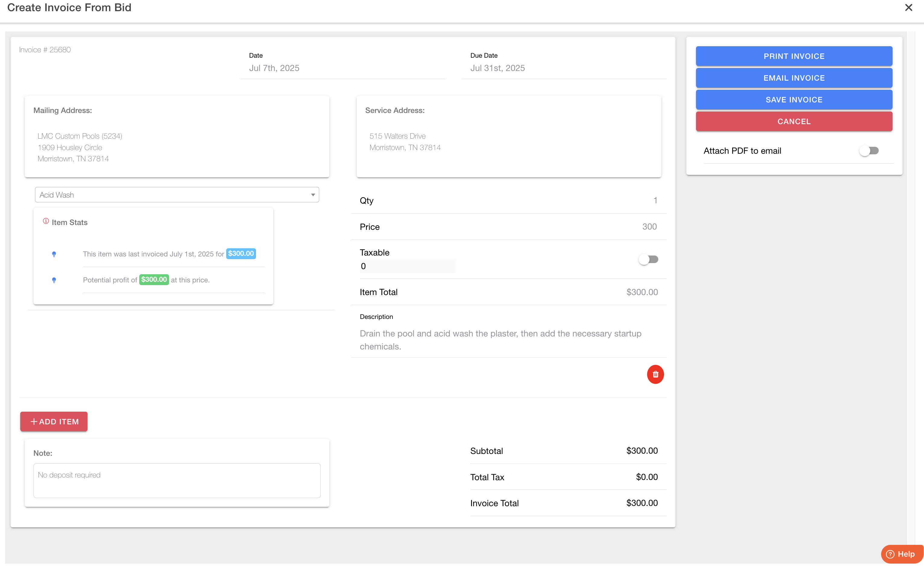Viewport: 924px width, 566px height.
Task: Click the lightbulb icon beside potential profit
Action: pyautogui.click(x=54, y=280)
